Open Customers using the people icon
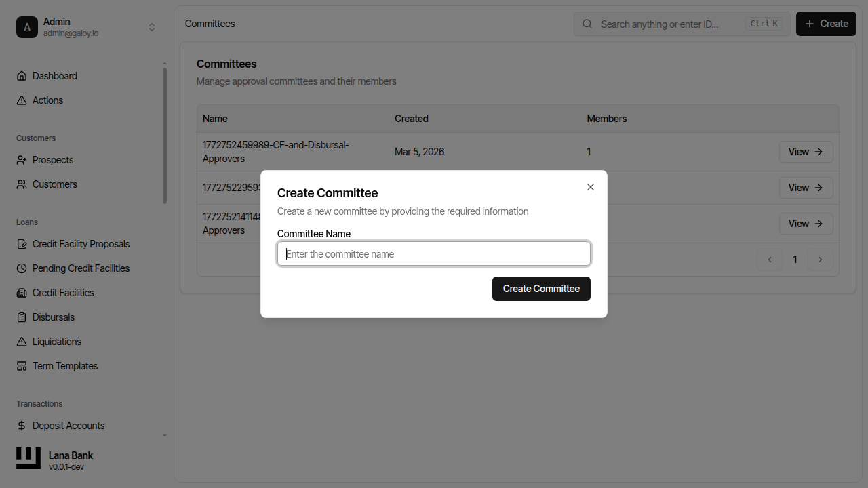 [x=21, y=184]
